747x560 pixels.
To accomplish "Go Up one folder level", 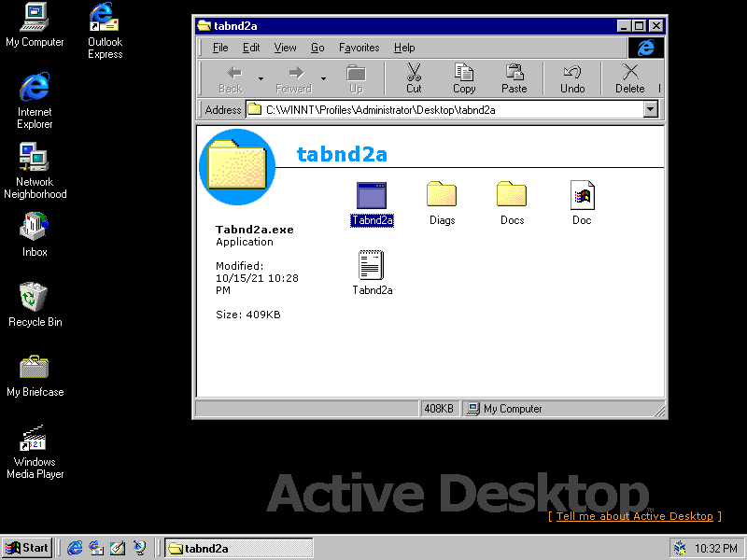I will tap(356, 78).
